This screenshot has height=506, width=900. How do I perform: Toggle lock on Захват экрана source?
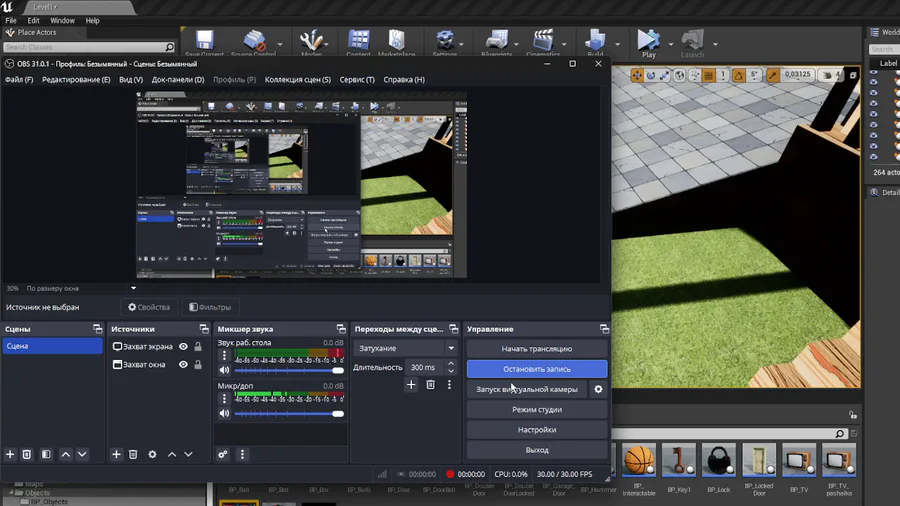(x=198, y=347)
